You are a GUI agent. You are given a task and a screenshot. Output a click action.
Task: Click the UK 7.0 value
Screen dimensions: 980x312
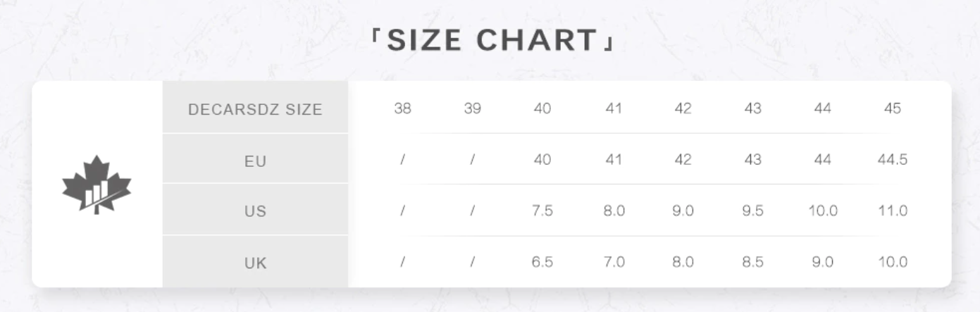click(x=614, y=262)
